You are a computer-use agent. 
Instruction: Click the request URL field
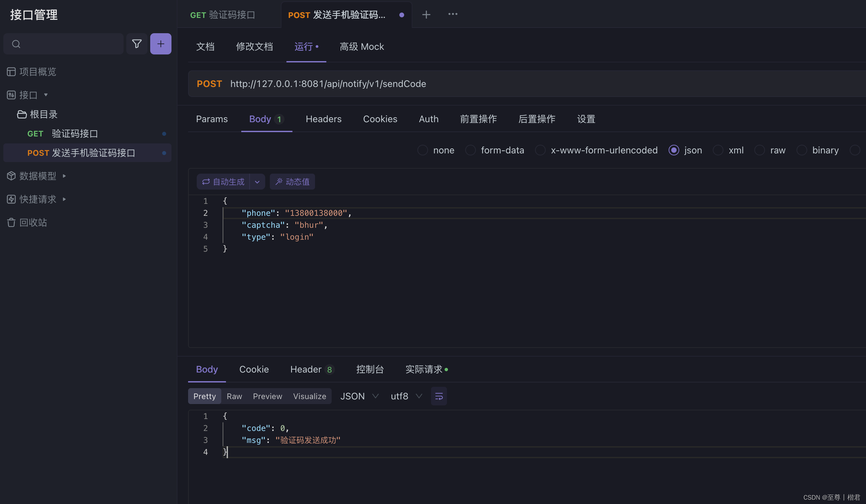328,84
